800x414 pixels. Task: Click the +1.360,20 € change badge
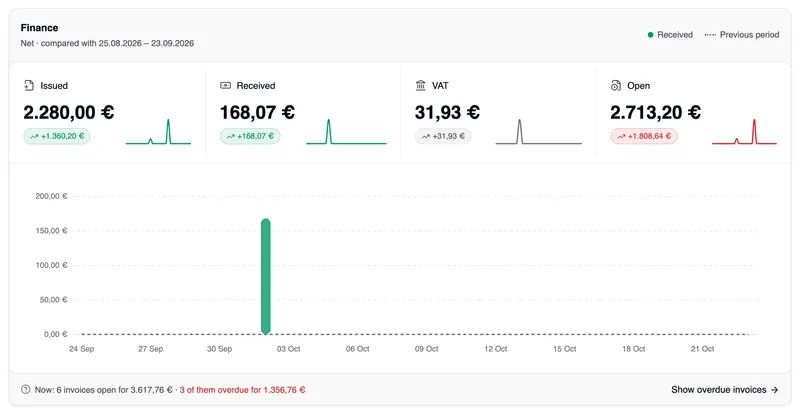coord(57,136)
